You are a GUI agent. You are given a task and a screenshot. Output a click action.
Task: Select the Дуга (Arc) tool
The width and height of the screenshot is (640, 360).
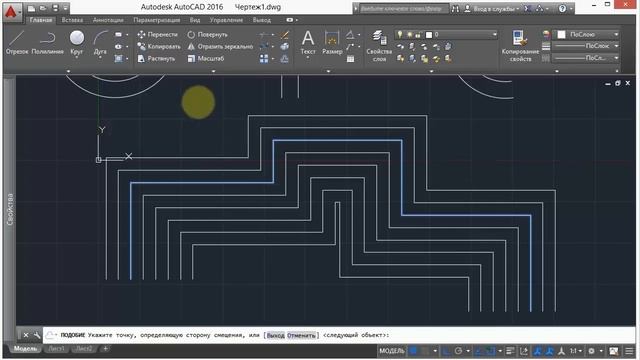(x=100, y=43)
